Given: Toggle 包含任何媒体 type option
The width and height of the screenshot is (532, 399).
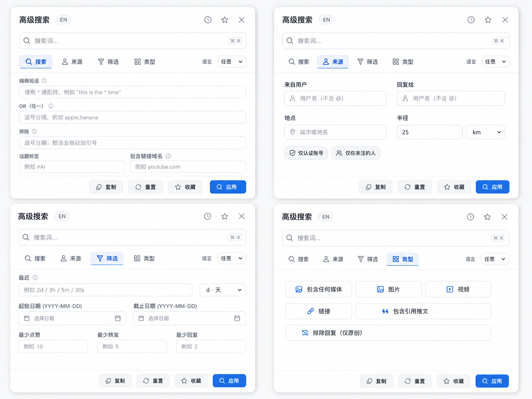Looking at the screenshot, I should coord(319,290).
